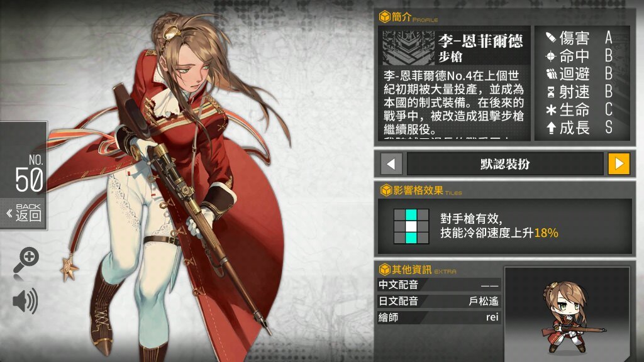This screenshot has height=362, width=644.
Task: Select the 默認裝扮 costume label
Action: [x=505, y=164]
